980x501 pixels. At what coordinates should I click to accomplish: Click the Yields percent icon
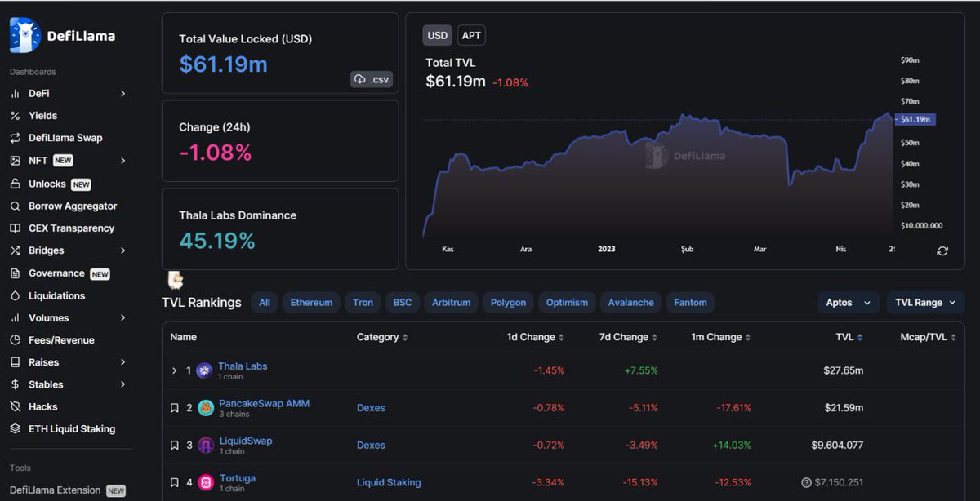pos(15,116)
